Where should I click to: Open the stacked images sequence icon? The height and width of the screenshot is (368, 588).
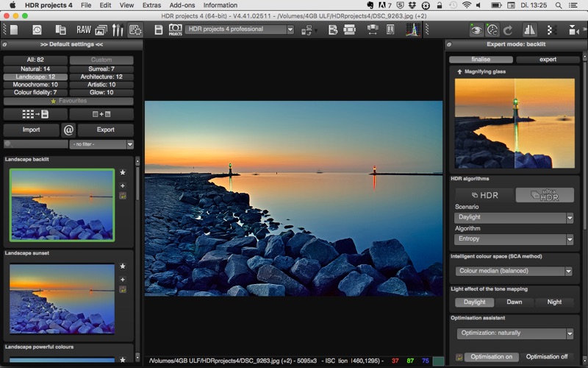tap(101, 29)
